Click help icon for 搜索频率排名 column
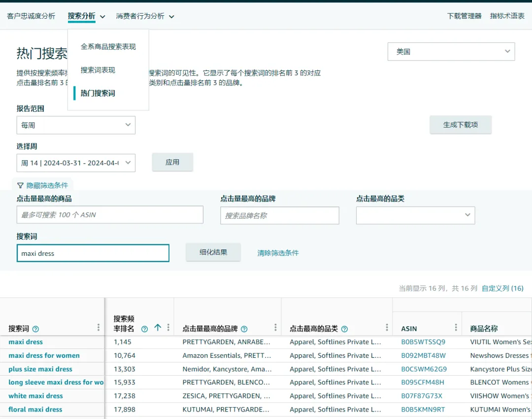This screenshot has width=532, height=419. (144, 329)
